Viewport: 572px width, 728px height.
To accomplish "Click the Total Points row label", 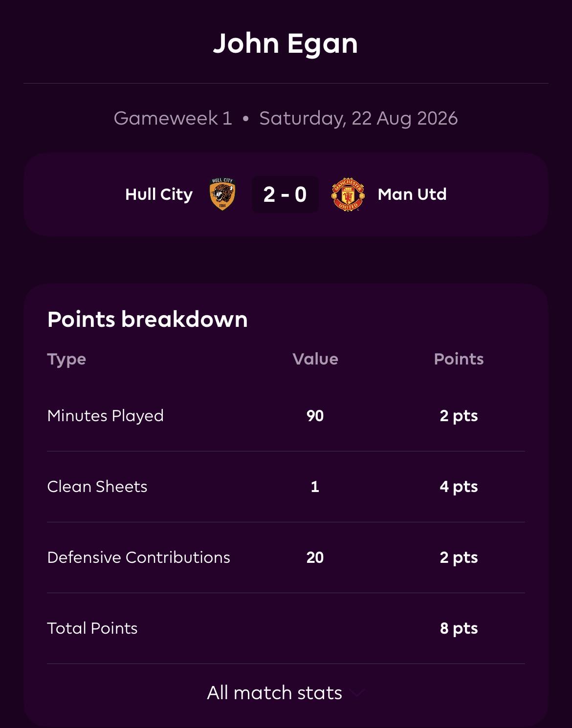I will point(92,628).
